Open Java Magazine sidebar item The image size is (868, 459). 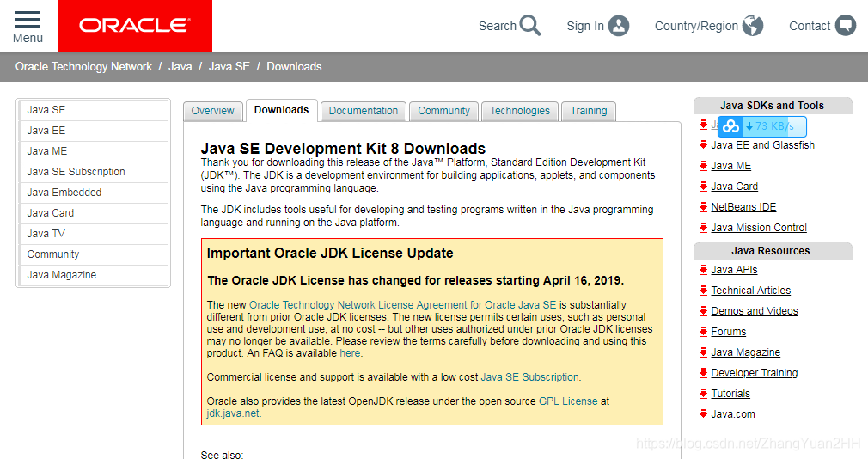coord(95,274)
